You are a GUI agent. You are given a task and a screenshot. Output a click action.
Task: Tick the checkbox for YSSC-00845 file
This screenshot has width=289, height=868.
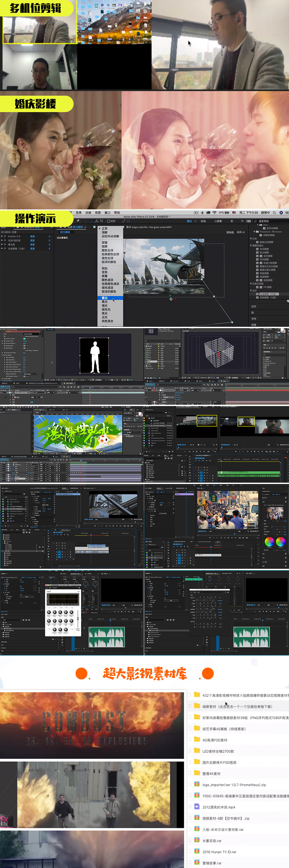click(x=189, y=796)
